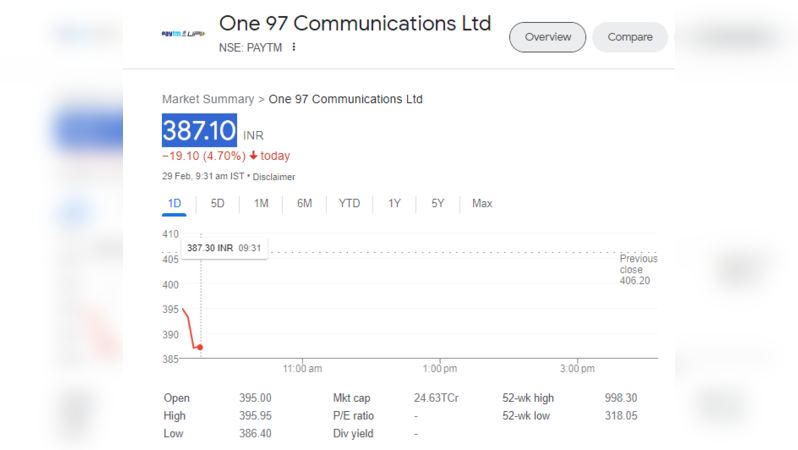Select the Max range tab
The image size is (798, 450).
coord(482,204)
